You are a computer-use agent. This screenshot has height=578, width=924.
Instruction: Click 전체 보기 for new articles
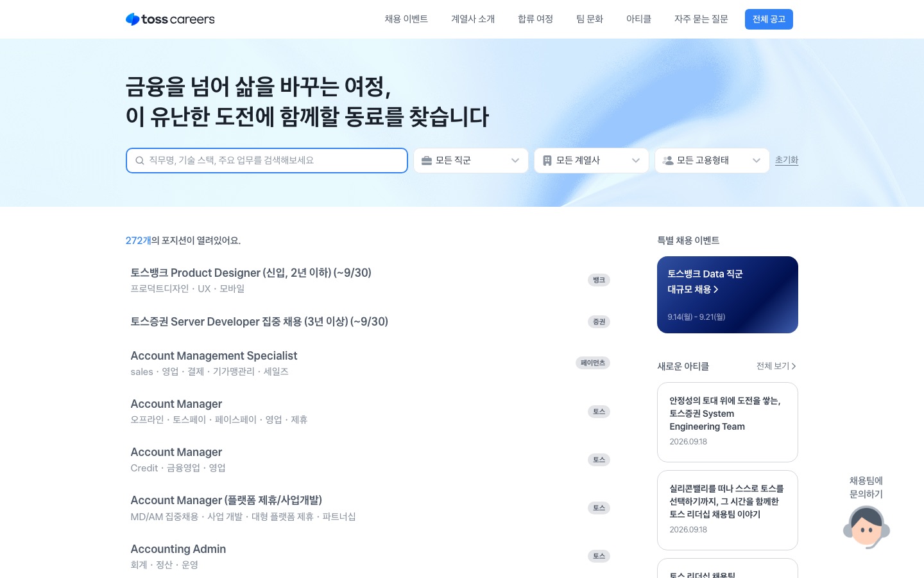(x=776, y=366)
